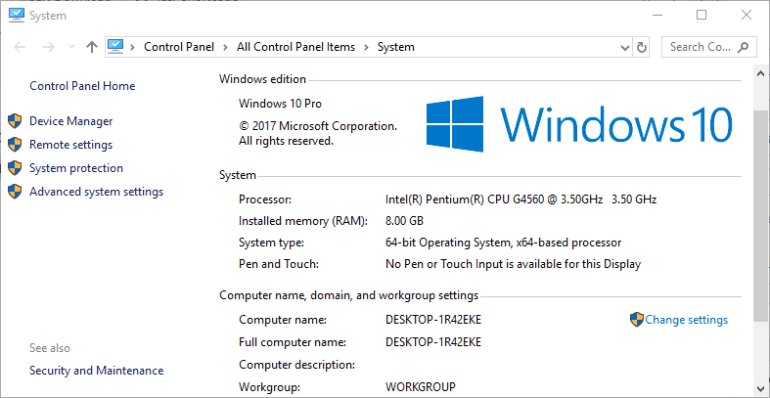Click the Back navigation arrow
Viewport: 770px width, 398px height.
click(x=20, y=47)
